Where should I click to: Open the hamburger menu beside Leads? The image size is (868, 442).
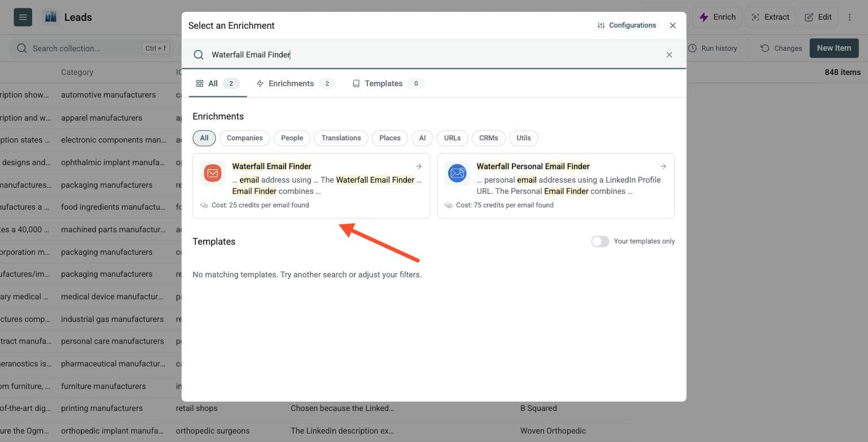23,17
